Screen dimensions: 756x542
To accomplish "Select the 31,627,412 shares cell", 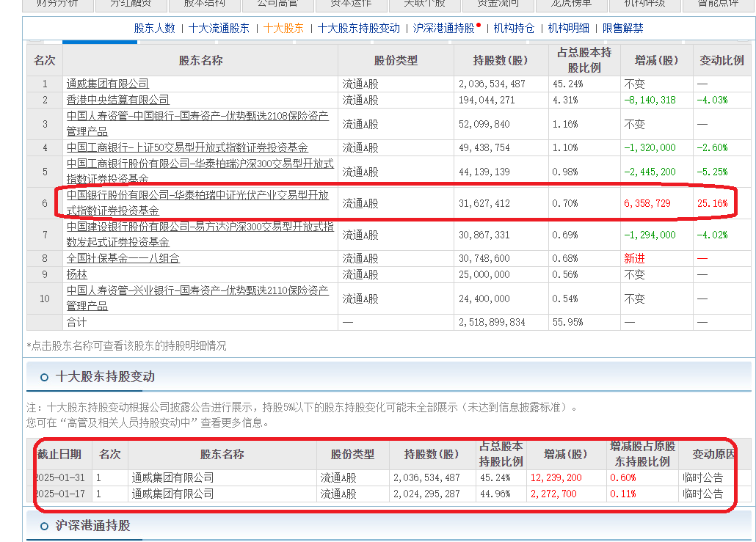I will [484, 203].
